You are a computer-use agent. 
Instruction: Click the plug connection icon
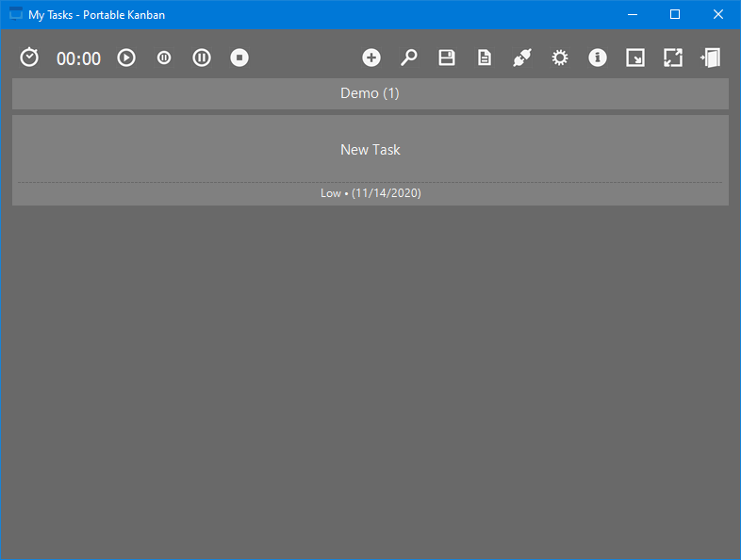tap(522, 58)
